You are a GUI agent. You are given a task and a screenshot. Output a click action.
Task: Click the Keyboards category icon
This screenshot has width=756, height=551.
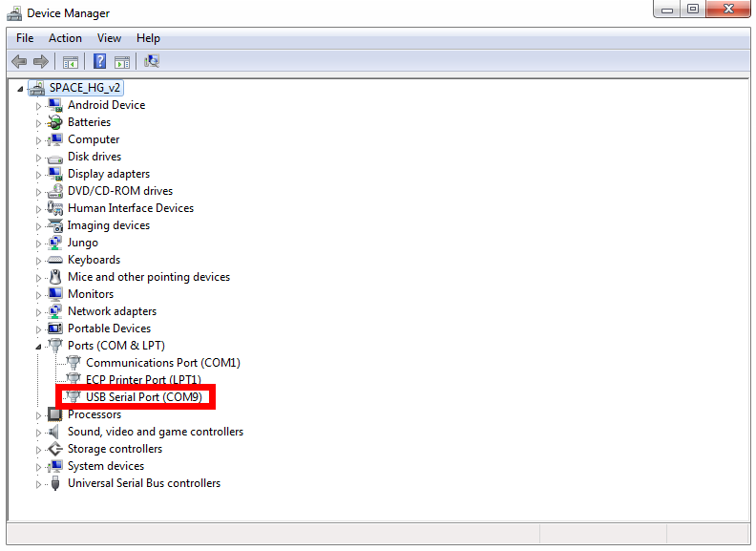(55, 260)
